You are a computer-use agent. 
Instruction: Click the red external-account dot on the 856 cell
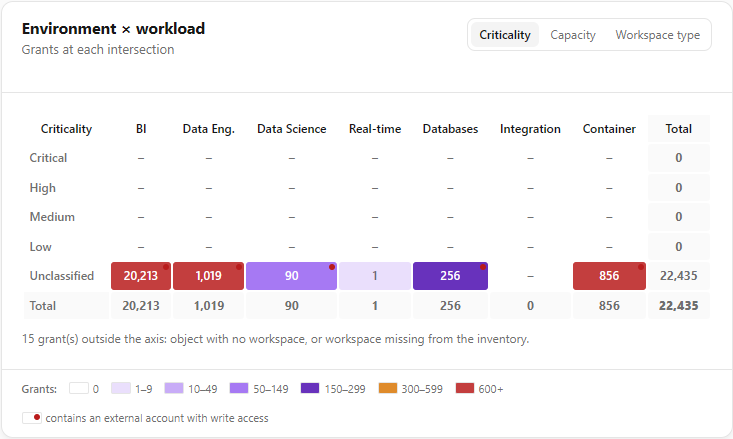641,267
